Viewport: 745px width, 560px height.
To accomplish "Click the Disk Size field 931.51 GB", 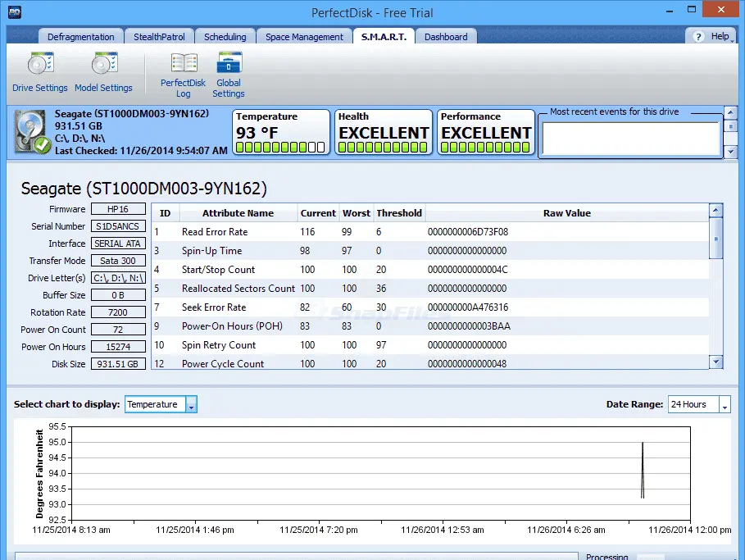I will click(118, 364).
